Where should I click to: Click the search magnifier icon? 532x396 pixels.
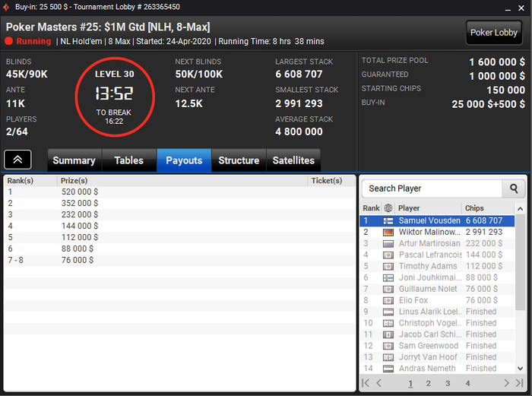click(514, 188)
